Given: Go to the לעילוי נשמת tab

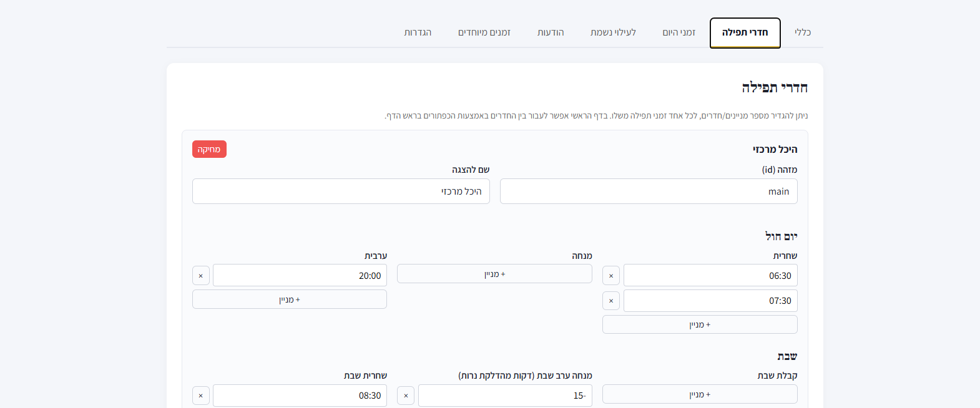Looking at the screenshot, I should 613,32.
